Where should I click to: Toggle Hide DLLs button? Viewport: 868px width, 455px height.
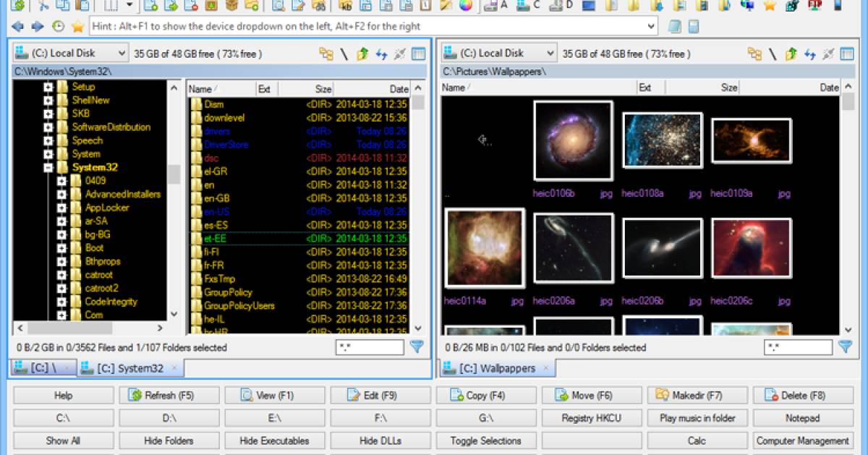click(x=380, y=441)
